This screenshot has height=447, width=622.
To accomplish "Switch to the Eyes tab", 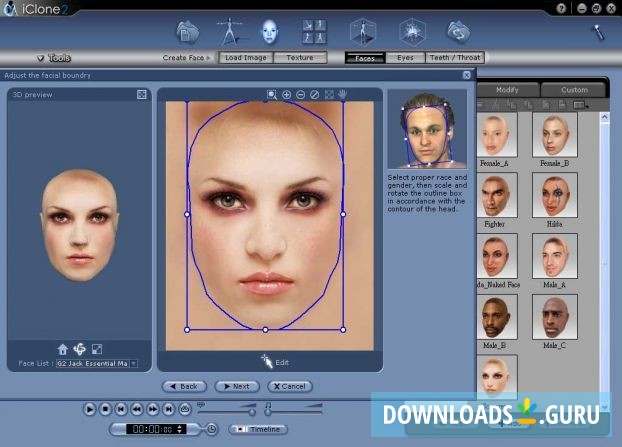I will coord(405,58).
